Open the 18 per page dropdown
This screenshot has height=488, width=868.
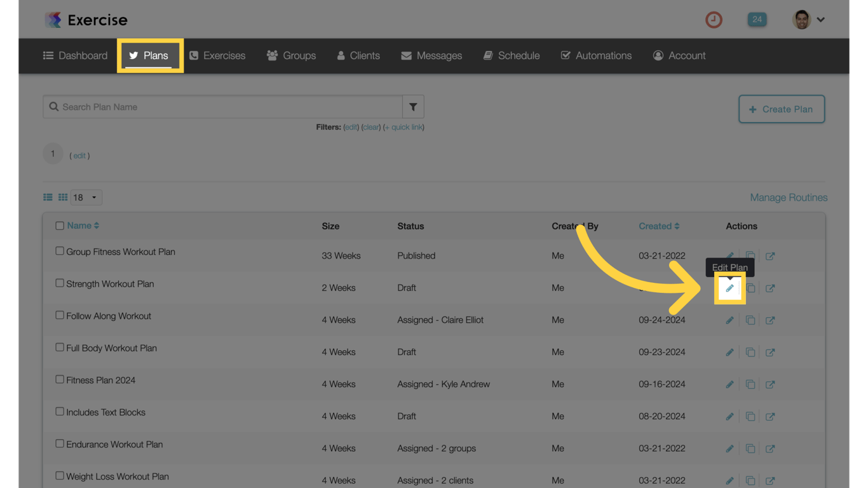(86, 198)
